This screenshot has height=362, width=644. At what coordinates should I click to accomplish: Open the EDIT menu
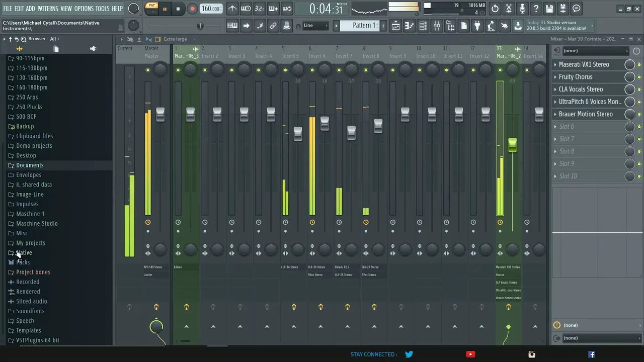click(x=19, y=9)
